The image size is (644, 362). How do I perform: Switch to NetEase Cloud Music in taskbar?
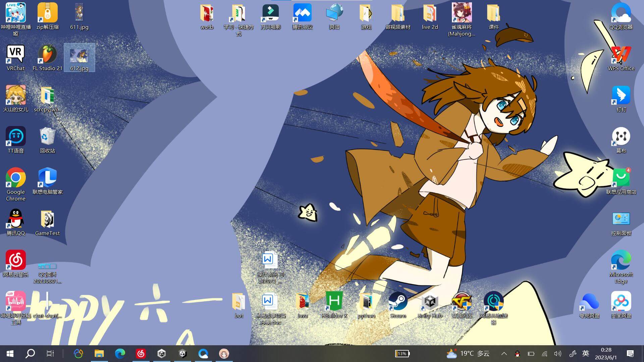click(x=141, y=354)
